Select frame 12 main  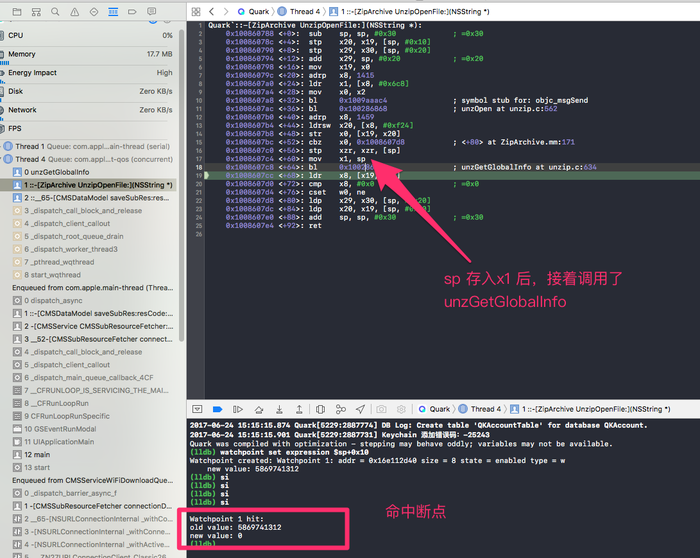pyautogui.click(x=89, y=455)
